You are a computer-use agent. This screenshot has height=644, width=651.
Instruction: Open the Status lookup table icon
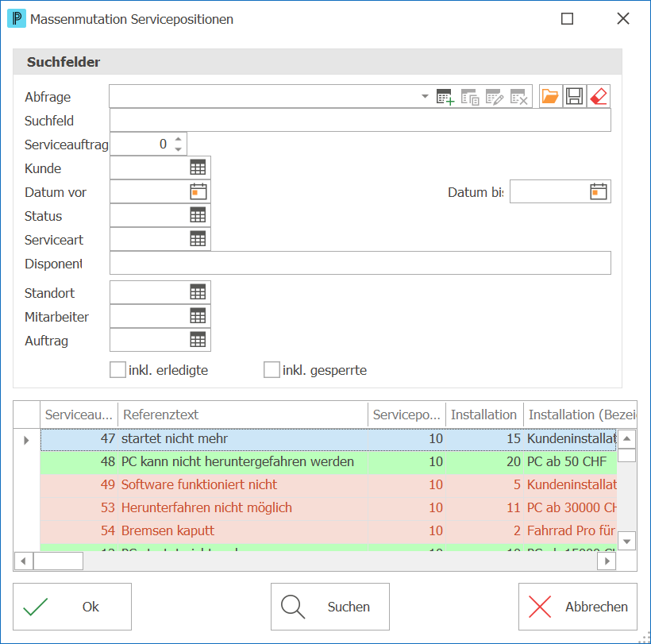point(198,215)
